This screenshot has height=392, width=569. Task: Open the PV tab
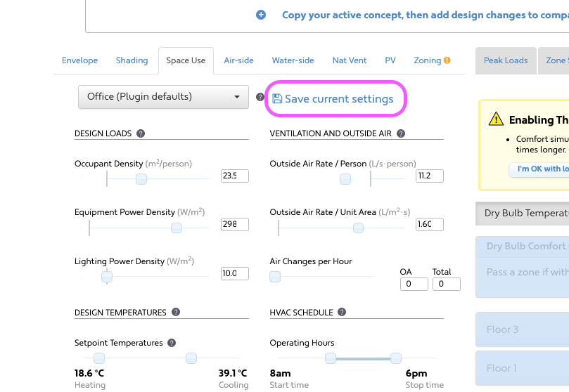390,60
